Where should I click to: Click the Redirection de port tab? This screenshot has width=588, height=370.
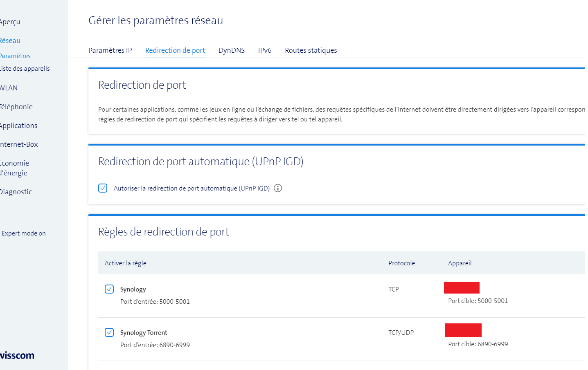[175, 50]
